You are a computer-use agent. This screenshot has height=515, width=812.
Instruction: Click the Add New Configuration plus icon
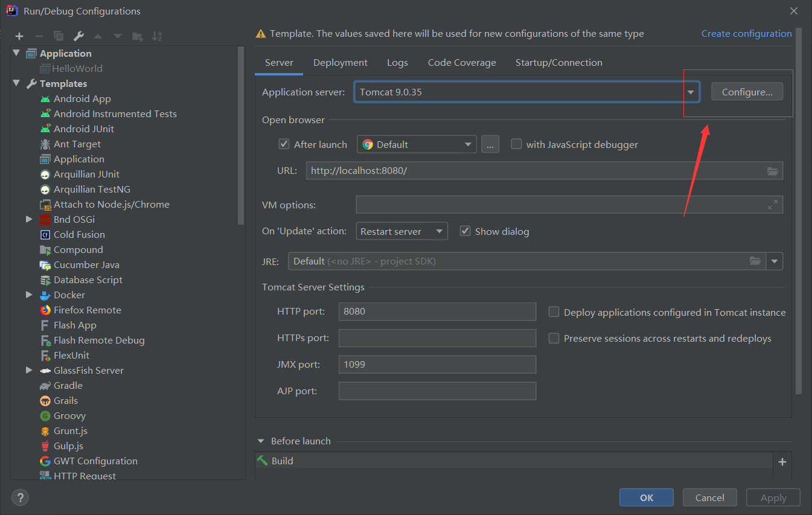(19, 36)
